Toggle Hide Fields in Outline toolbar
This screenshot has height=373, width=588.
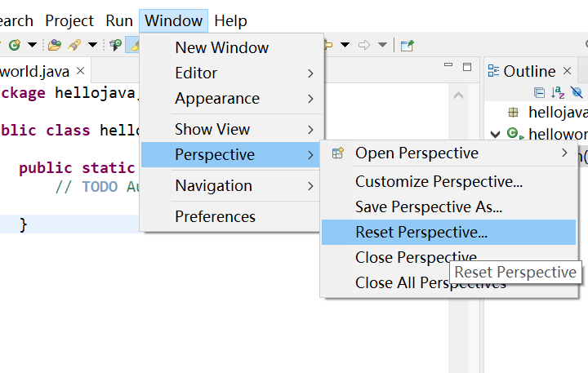(x=577, y=92)
